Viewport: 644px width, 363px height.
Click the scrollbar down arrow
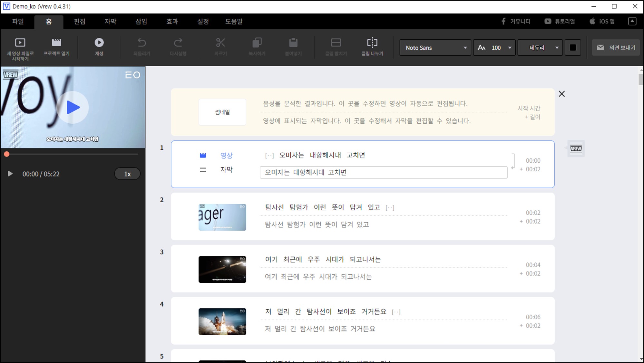[x=641, y=359]
